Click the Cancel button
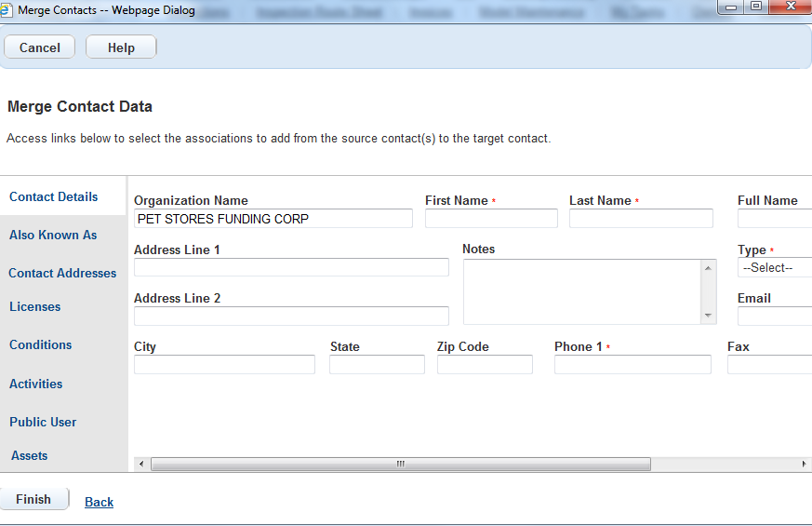The width and height of the screenshot is (812, 526). tap(40, 47)
